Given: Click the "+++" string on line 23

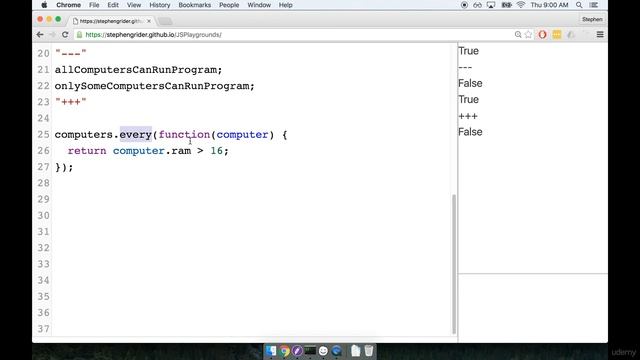Looking at the screenshot, I should (71, 102).
